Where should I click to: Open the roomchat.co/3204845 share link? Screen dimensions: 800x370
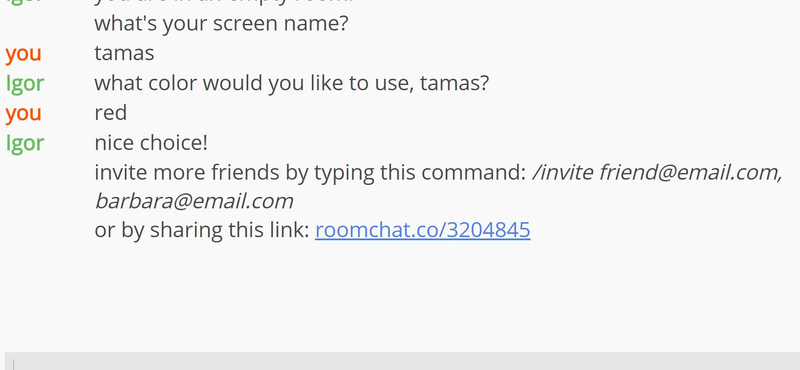422,230
